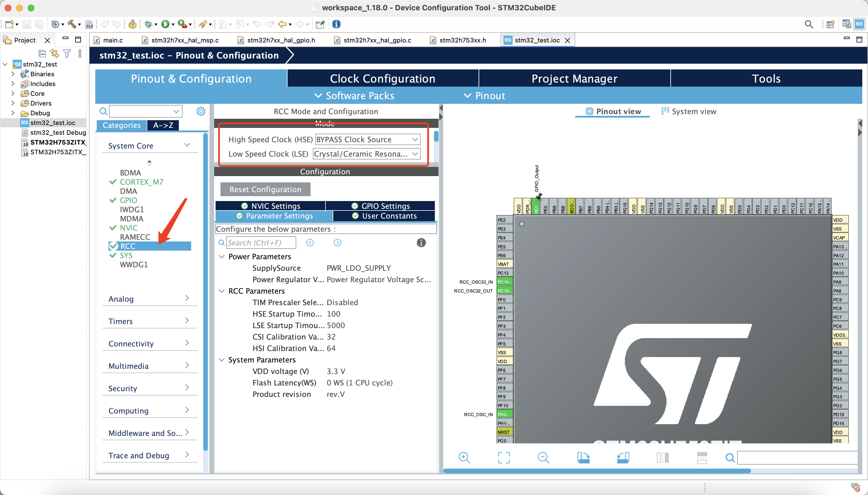Switch to A->Z tab
Screen dimensions: 868x495
tap(163, 125)
